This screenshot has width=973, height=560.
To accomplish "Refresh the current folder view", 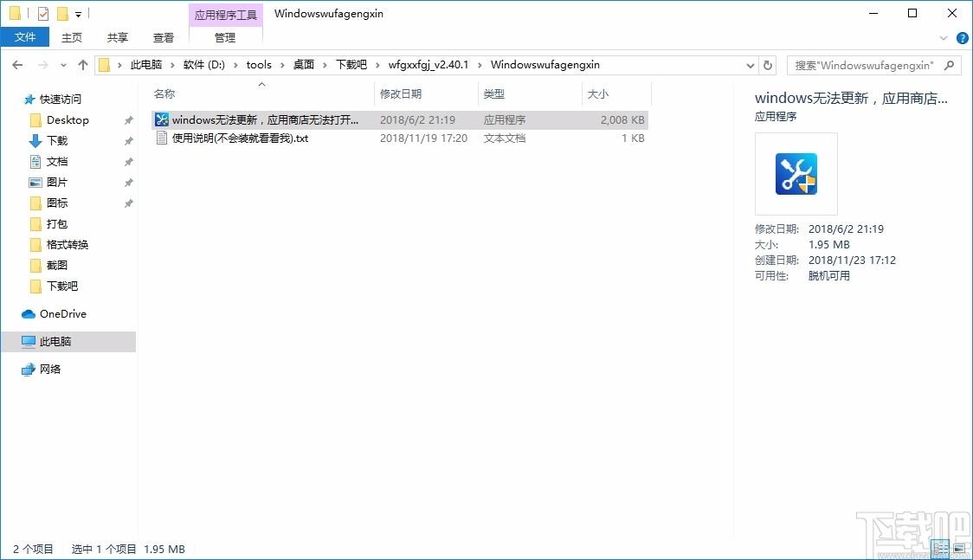I will tap(768, 65).
